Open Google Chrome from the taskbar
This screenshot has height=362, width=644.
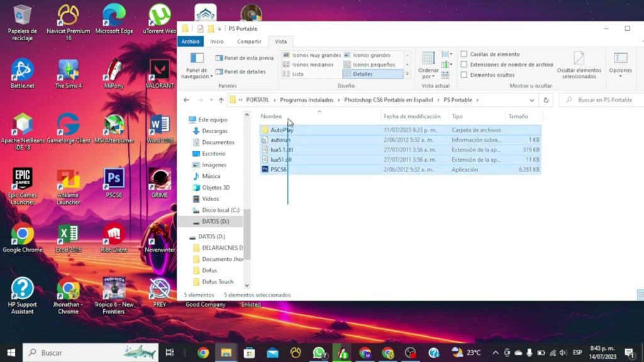(x=203, y=353)
